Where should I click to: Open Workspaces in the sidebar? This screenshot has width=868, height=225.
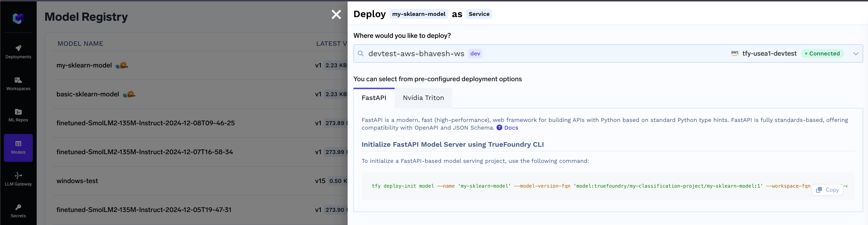click(x=18, y=84)
